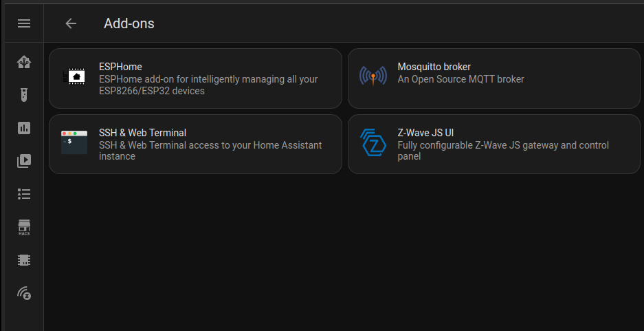The width and height of the screenshot is (644, 331).
Task: Click the "An Open Source MQTT broker" description
Action: pyautogui.click(x=460, y=79)
